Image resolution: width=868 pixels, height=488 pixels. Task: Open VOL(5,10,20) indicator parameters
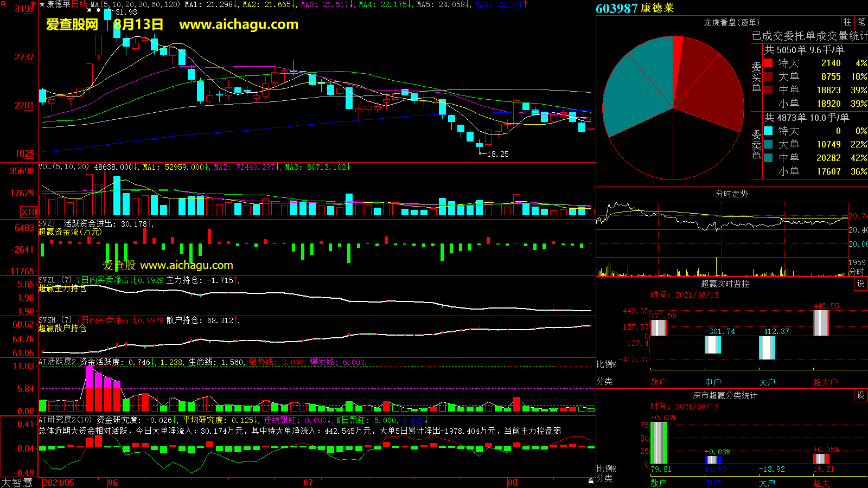coord(63,167)
